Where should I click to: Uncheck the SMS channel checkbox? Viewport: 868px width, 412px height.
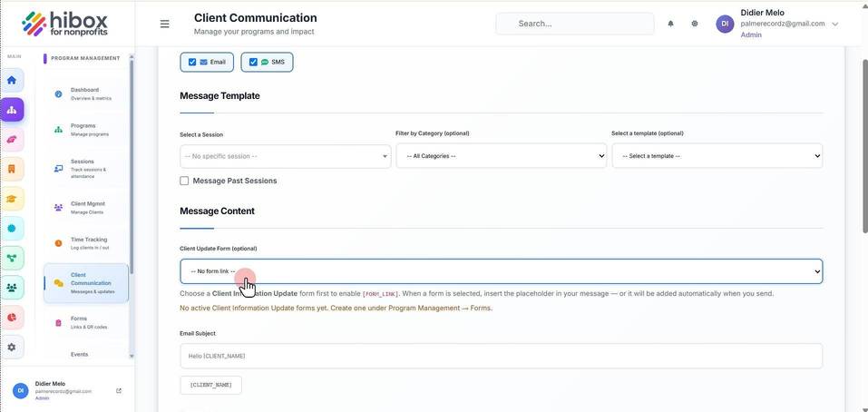[x=253, y=62]
